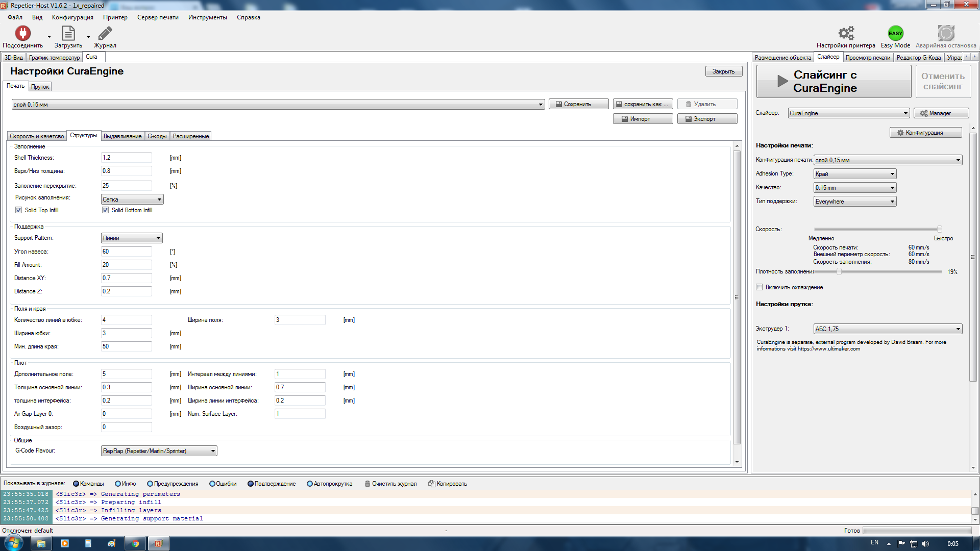
Task: Click the Load file icon
Action: coord(68,34)
